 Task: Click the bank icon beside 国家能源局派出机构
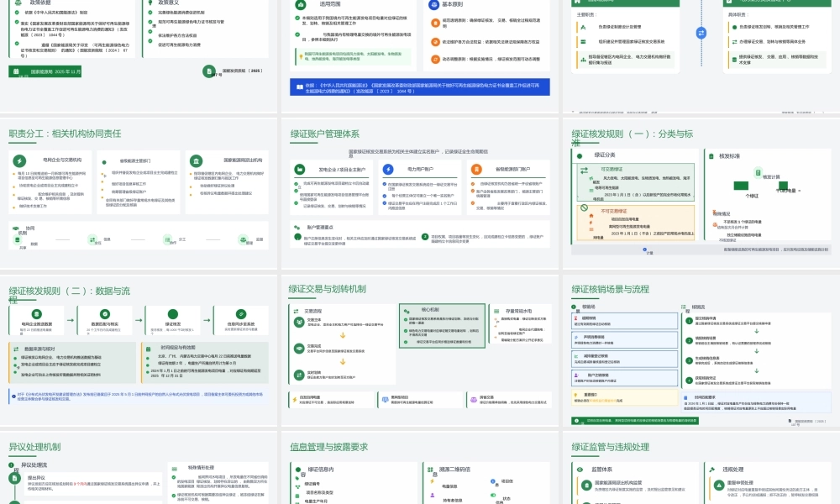pyautogui.click(x=197, y=160)
